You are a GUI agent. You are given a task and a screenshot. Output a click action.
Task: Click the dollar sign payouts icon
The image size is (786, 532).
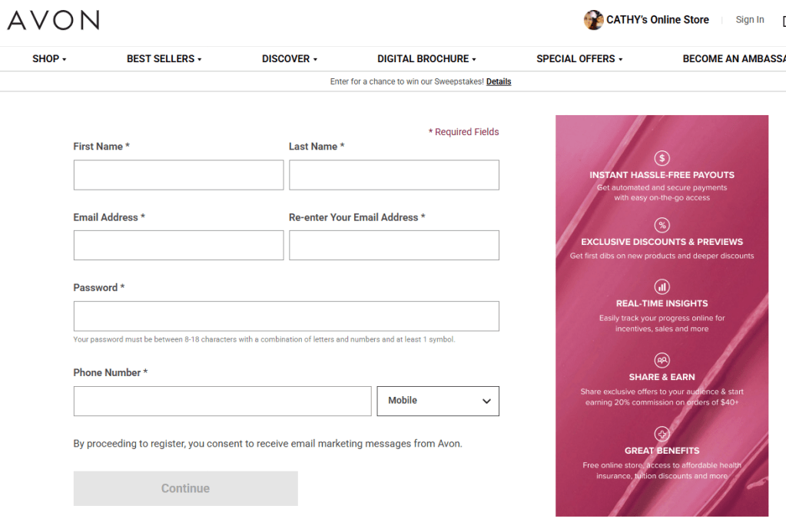click(662, 158)
